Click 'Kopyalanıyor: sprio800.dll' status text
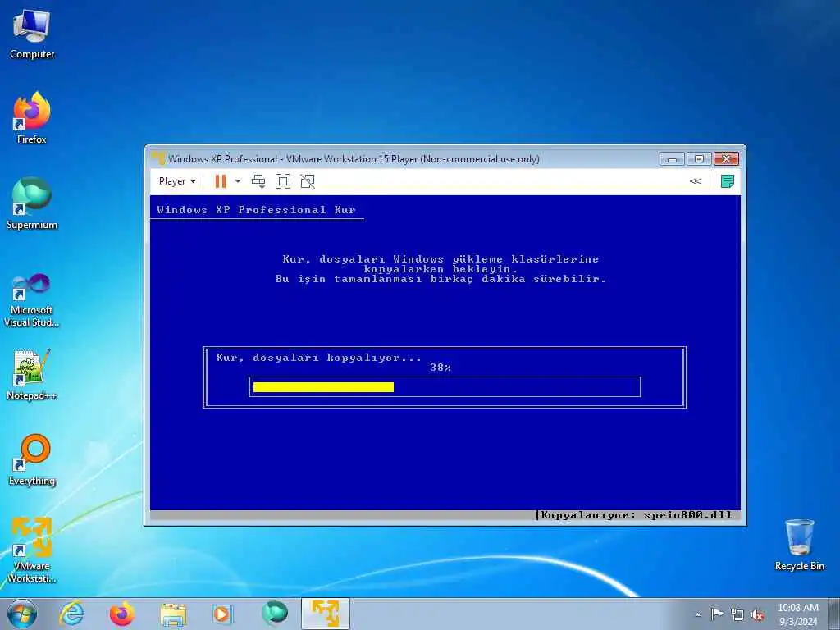 [x=637, y=515]
